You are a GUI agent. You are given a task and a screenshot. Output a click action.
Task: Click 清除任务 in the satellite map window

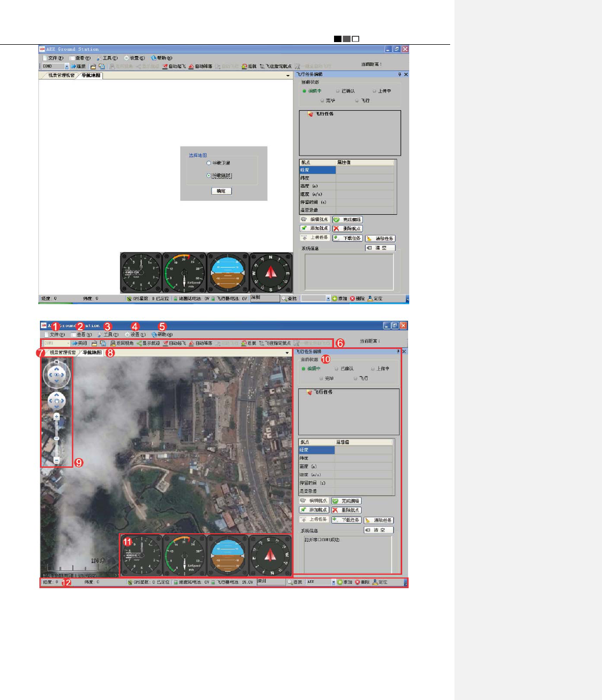[x=379, y=520]
